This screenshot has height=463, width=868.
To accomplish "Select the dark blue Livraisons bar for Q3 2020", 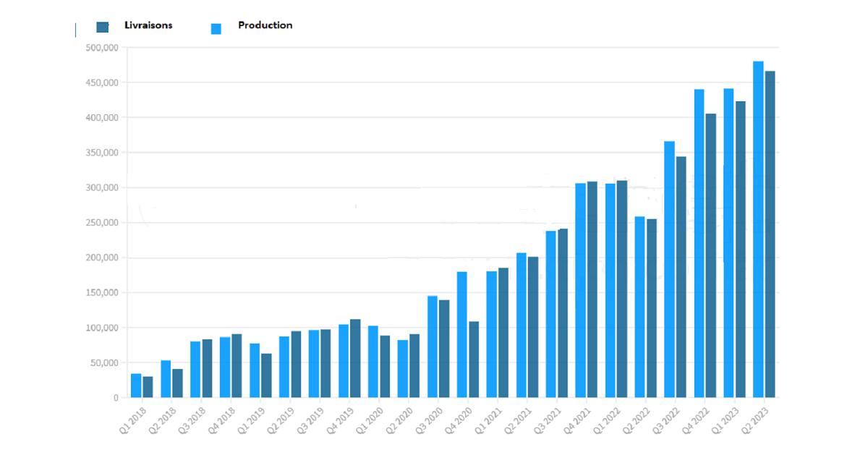I will click(x=444, y=349).
